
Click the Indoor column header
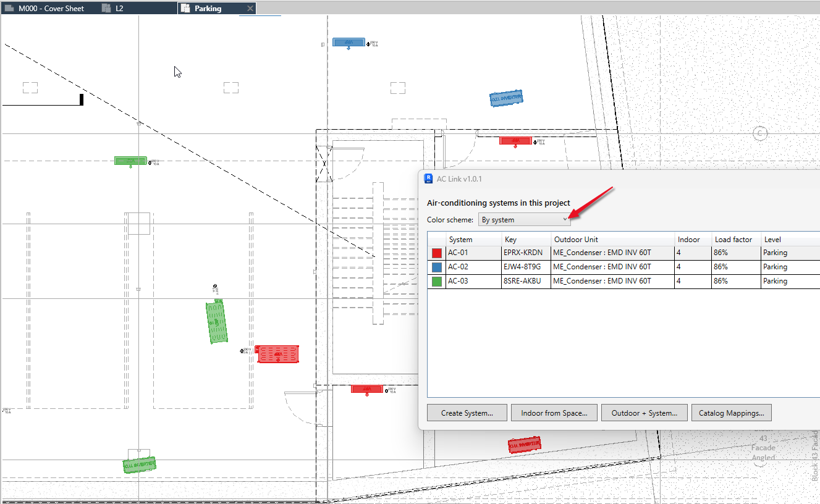[x=693, y=239]
